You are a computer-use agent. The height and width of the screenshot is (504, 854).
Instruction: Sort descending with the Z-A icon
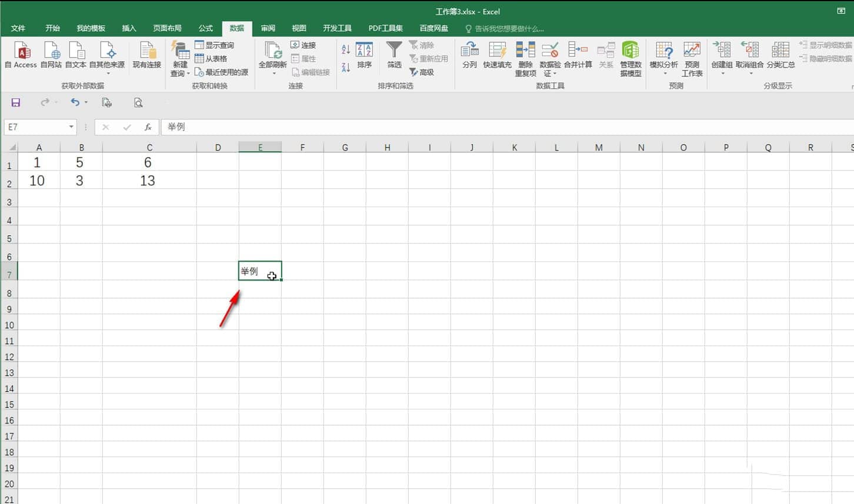(346, 67)
